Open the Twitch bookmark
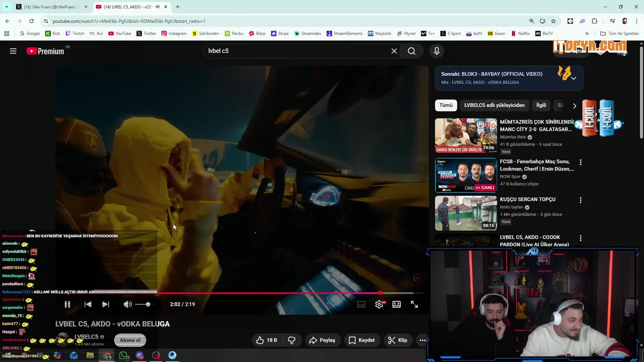 [75, 34]
